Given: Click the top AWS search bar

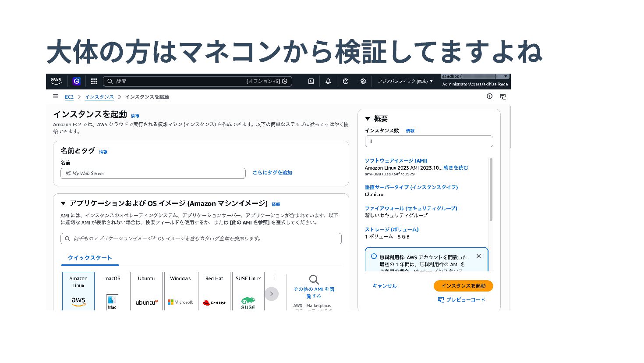Looking at the screenshot, I should click(x=198, y=81).
